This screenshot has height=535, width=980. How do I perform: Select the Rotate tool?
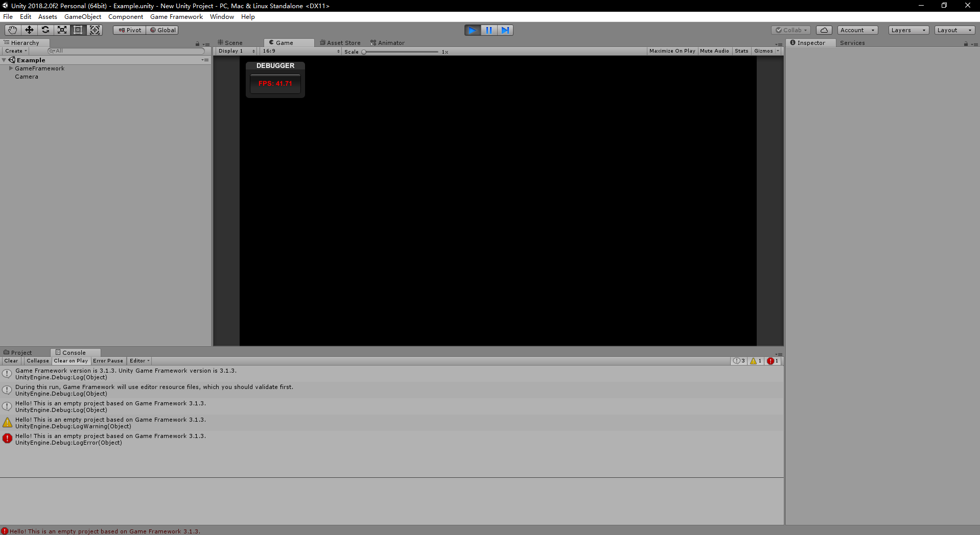[45, 30]
